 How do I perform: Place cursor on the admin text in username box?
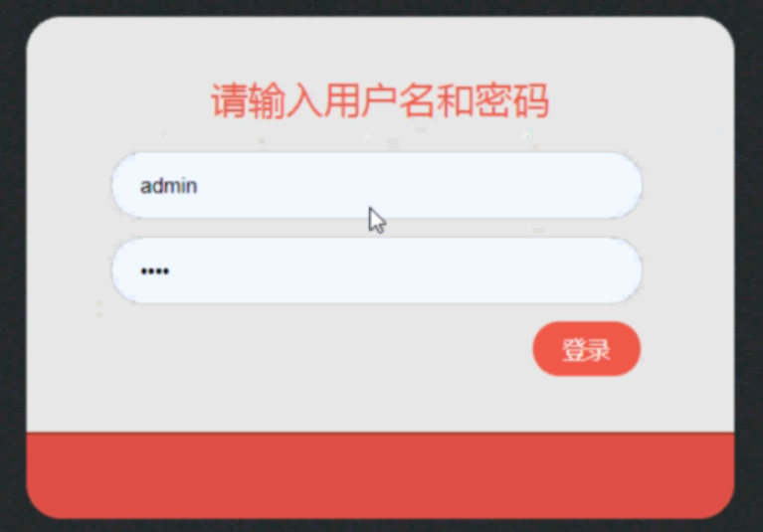pyautogui.click(x=168, y=186)
